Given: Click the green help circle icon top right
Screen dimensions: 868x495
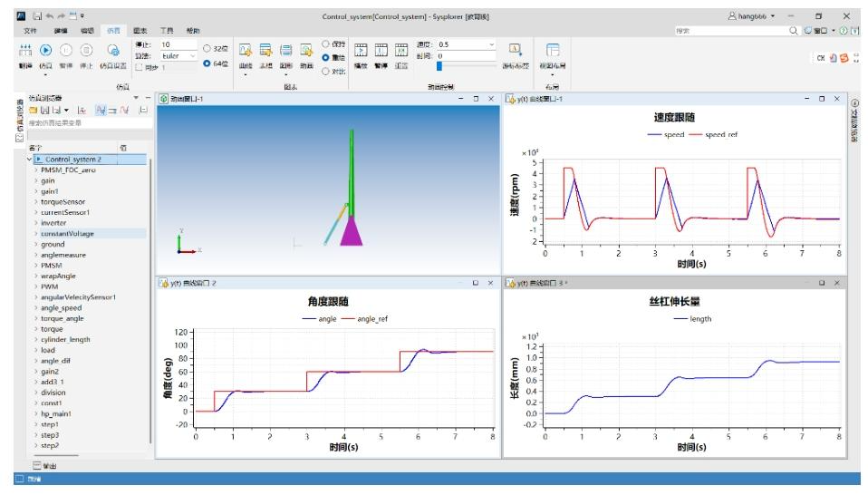Looking at the screenshot, I should click(844, 31).
